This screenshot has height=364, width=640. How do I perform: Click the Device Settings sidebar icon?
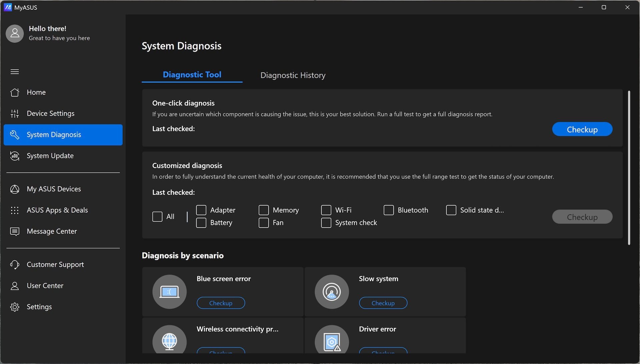point(14,114)
